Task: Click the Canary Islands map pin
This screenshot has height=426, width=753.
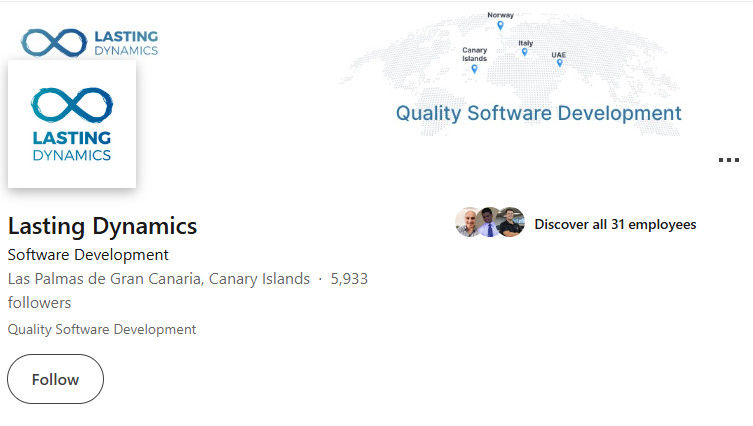Action: [474, 69]
